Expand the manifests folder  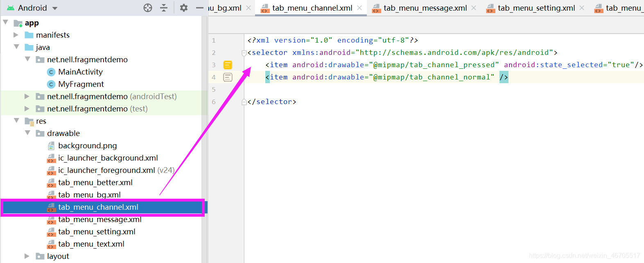(x=16, y=35)
